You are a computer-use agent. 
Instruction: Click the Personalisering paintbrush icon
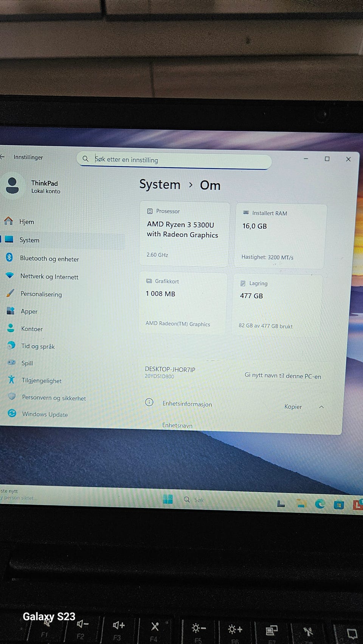(x=10, y=293)
